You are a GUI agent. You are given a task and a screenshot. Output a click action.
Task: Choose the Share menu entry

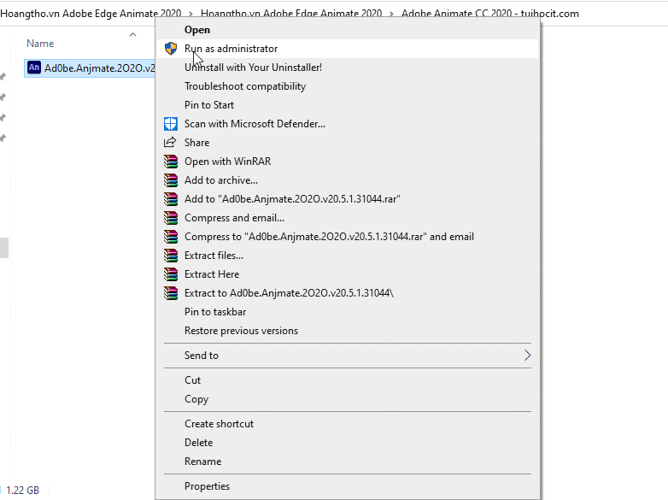point(348,143)
